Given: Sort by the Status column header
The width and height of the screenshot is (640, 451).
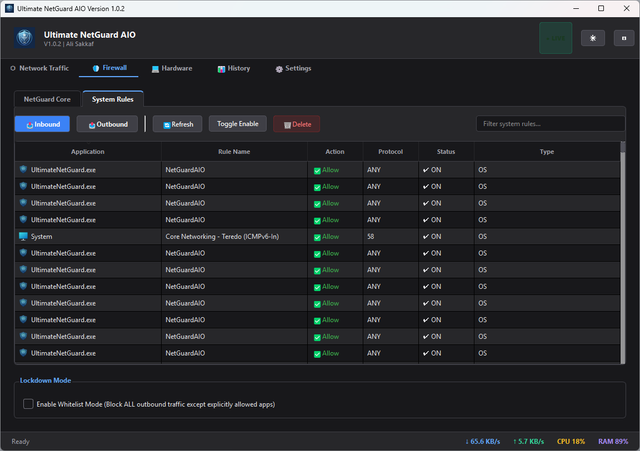Looking at the screenshot, I should (446, 151).
